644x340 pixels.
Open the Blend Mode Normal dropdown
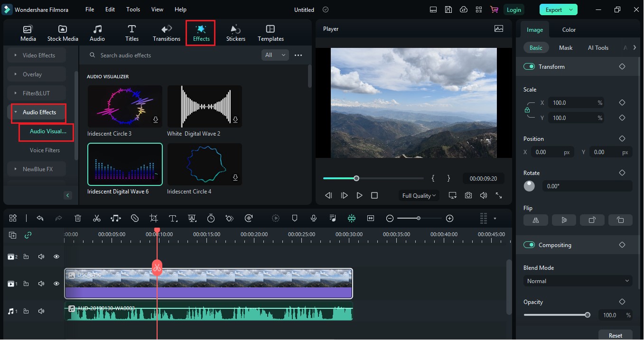(x=578, y=281)
